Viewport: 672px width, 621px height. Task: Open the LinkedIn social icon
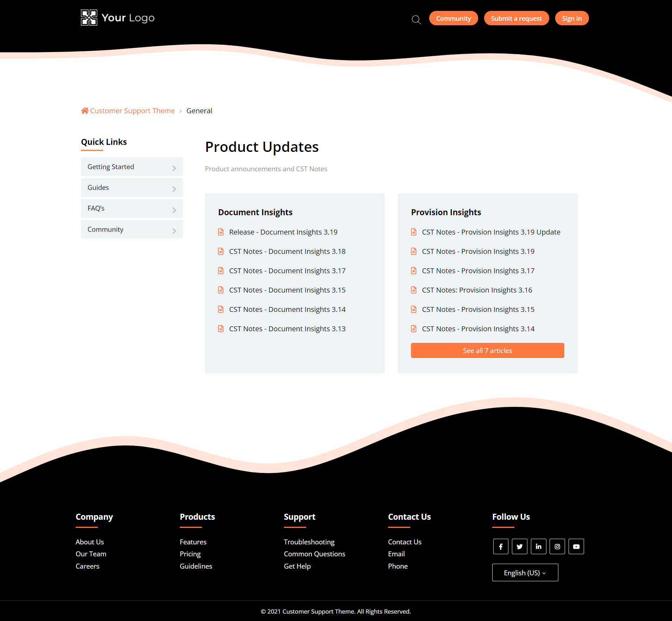(538, 546)
